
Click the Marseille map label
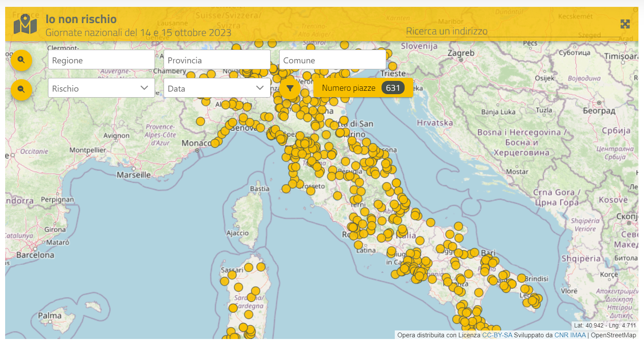pos(134,175)
